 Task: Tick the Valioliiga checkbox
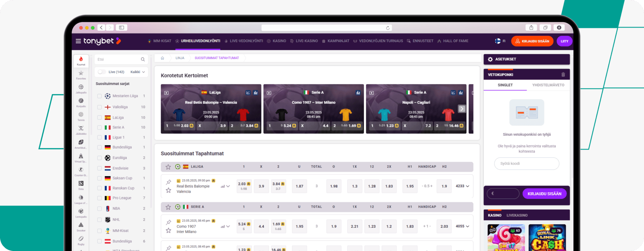[99, 107]
